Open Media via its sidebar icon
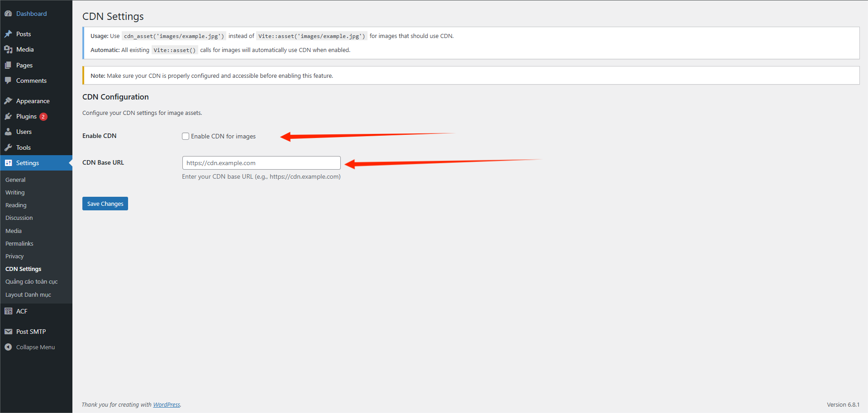This screenshot has height=413, width=868. click(8, 49)
